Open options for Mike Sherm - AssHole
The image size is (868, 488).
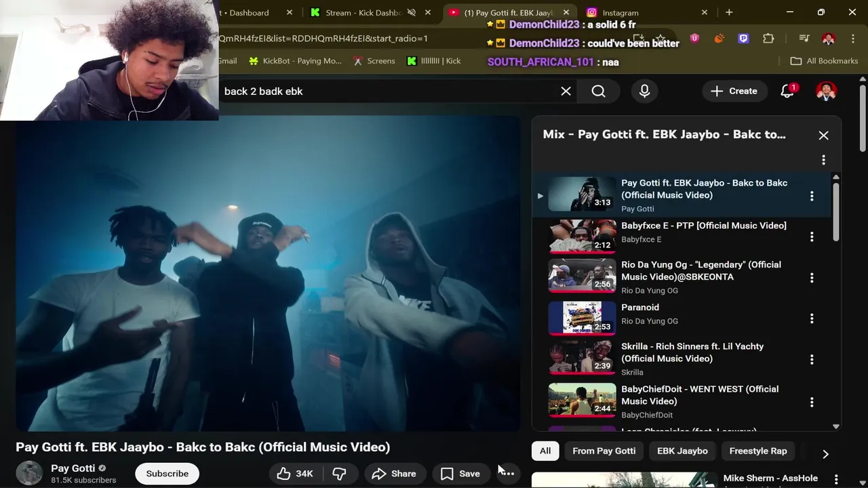tap(836, 479)
